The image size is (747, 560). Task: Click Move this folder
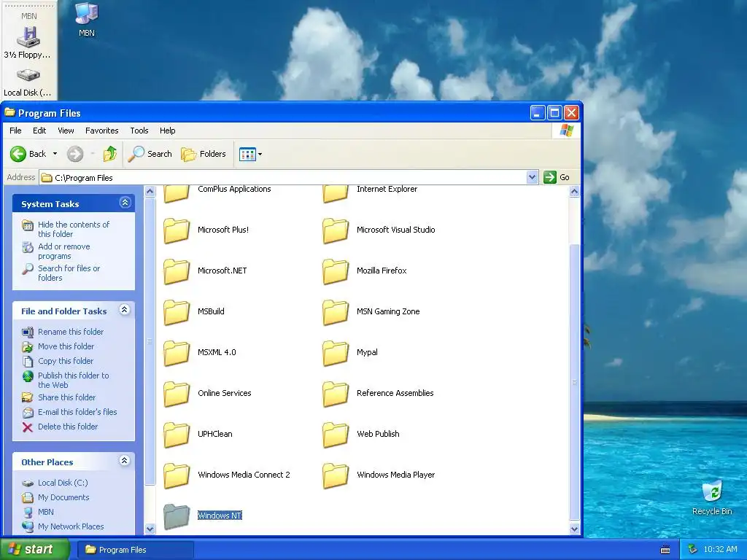(66, 346)
